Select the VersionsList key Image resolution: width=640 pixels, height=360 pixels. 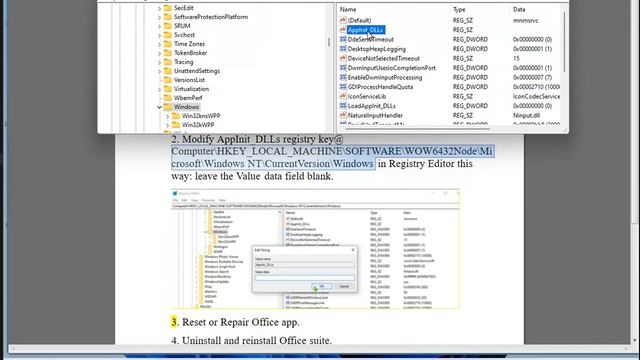(189, 80)
